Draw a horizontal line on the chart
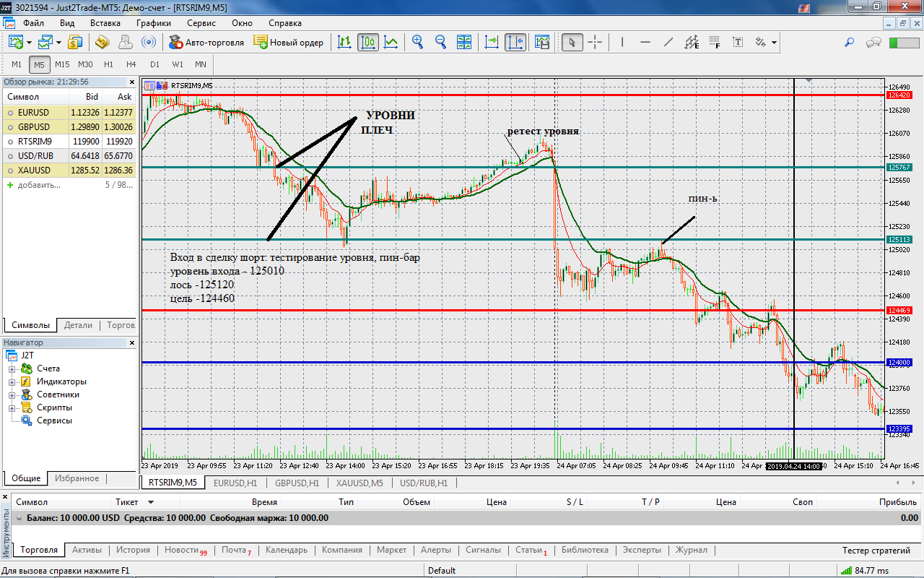Image resolution: width=924 pixels, height=578 pixels. tap(645, 43)
